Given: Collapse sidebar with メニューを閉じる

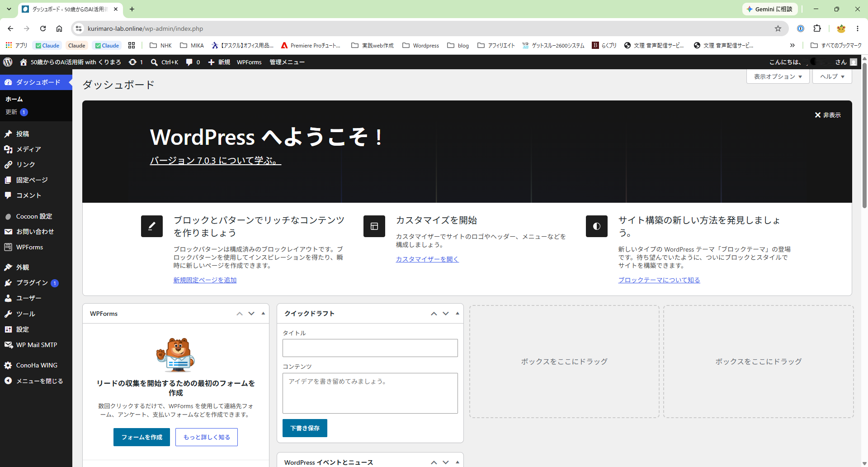Looking at the screenshot, I should (36, 381).
